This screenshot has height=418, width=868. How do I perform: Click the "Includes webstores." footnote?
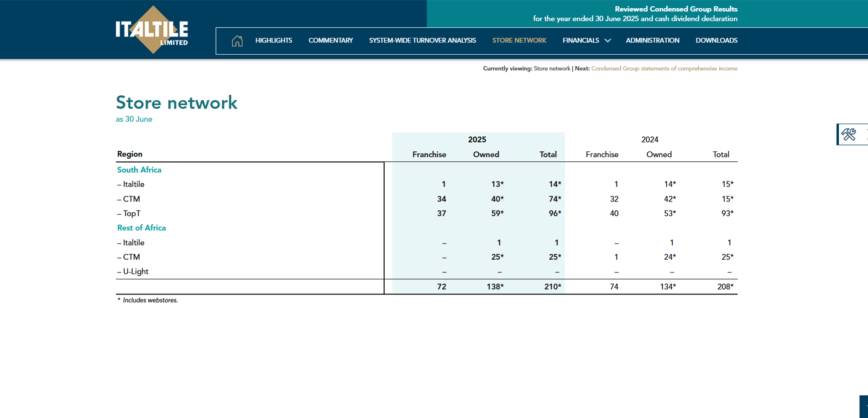pyautogui.click(x=150, y=300)
